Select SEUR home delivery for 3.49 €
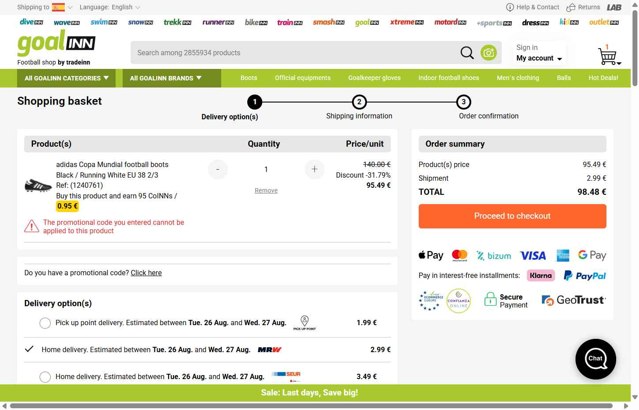The width and height of the screenshot is (639, 410). click(x=45, y=377)
